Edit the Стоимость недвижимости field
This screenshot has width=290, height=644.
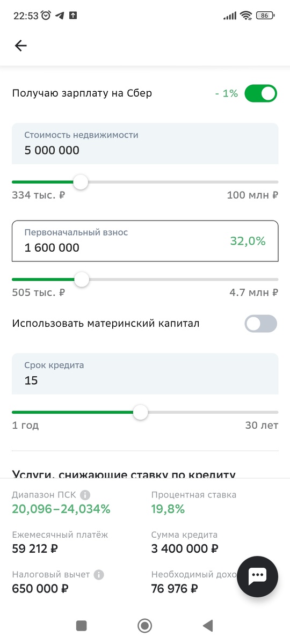(x=145, y=143)
